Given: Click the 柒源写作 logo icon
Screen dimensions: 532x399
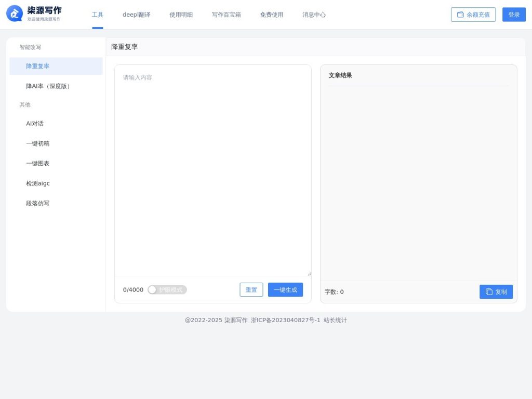Looking at the screenshot, I should tap(15, 14).
